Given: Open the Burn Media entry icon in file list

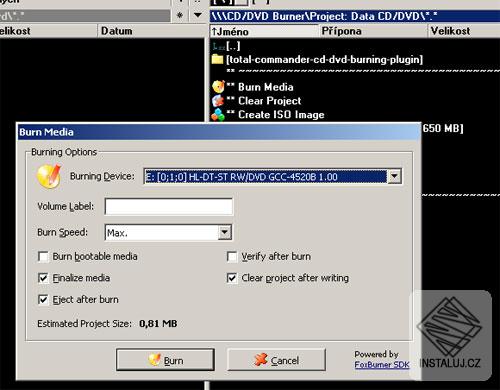Looking at the screenshot, I should coord(219,87).
